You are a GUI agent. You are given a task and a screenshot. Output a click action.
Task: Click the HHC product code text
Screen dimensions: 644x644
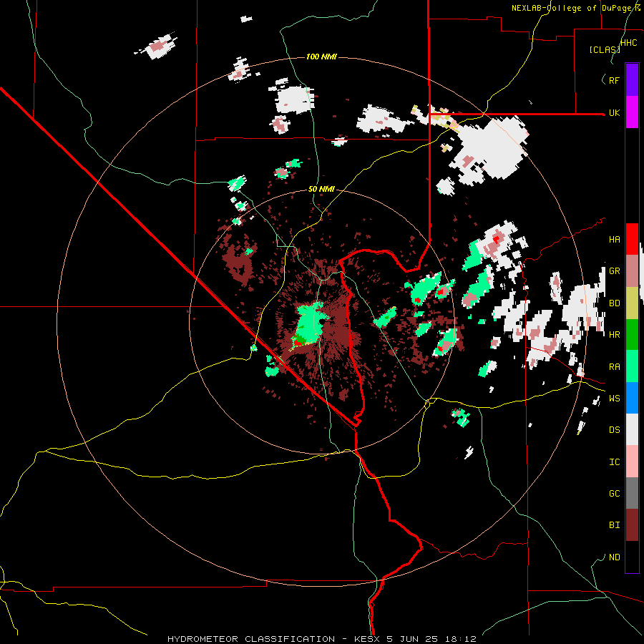click(628, 43)
